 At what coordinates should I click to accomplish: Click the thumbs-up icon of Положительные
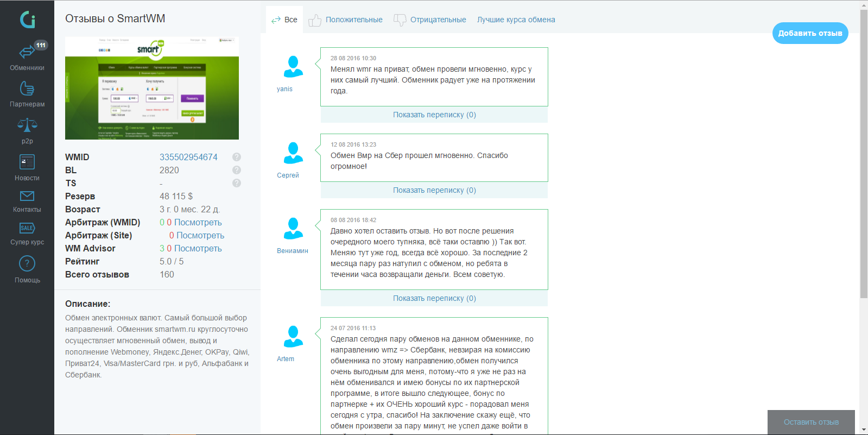pos(315,20)
